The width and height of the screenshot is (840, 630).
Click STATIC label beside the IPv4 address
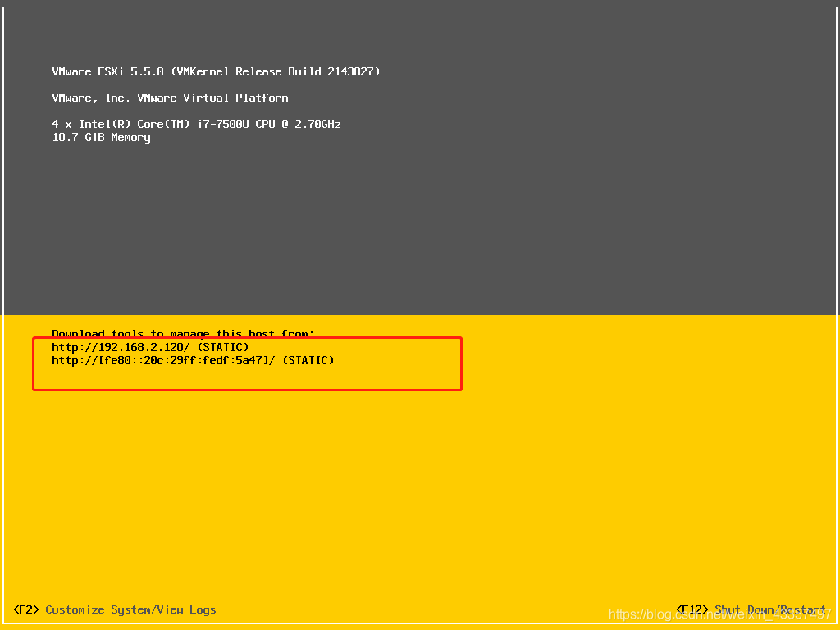tap(222, 347)
